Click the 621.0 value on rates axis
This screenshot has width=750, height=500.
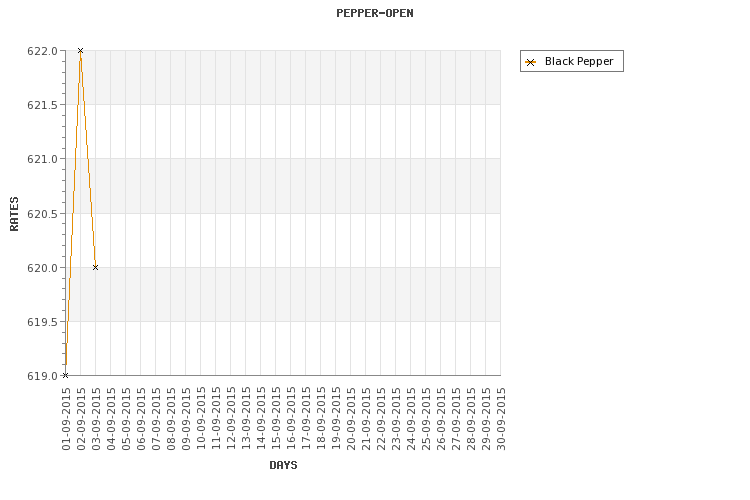[x=42, y=159]
